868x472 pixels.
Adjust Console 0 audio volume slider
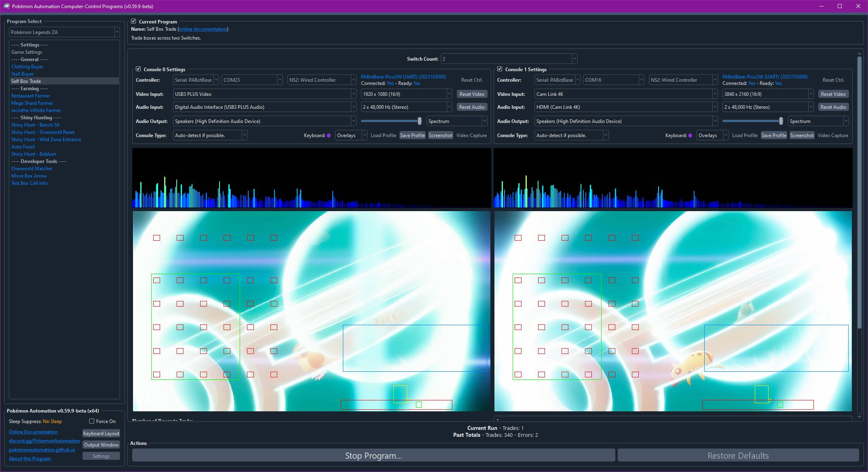419,121
